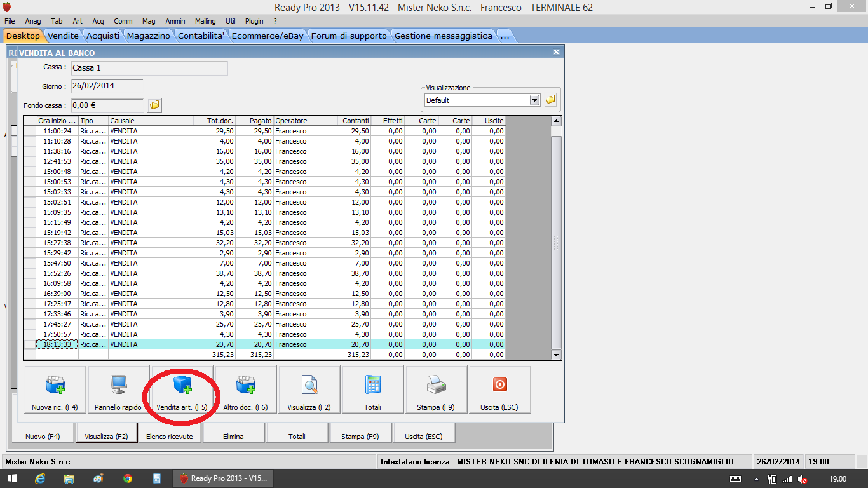The width and height of the screenshot is (868, 488).
Task: Click the table scrollbar up arrow
Action: coord(557,121)
